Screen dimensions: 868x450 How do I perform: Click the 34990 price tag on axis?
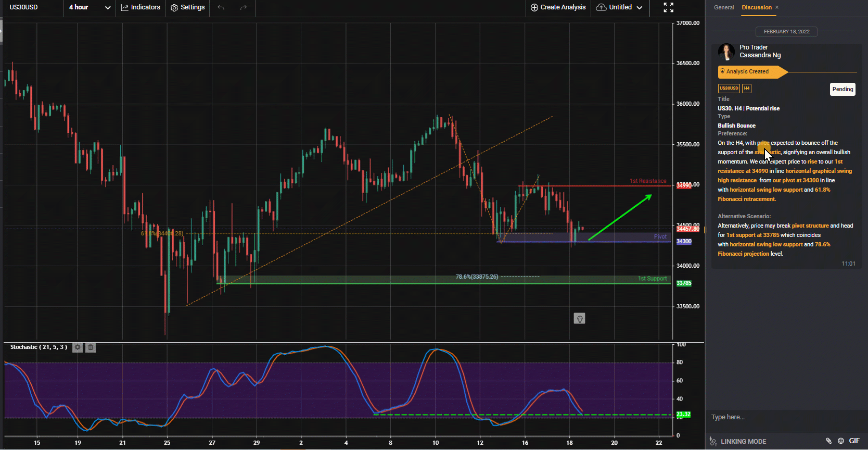point(684,185)
